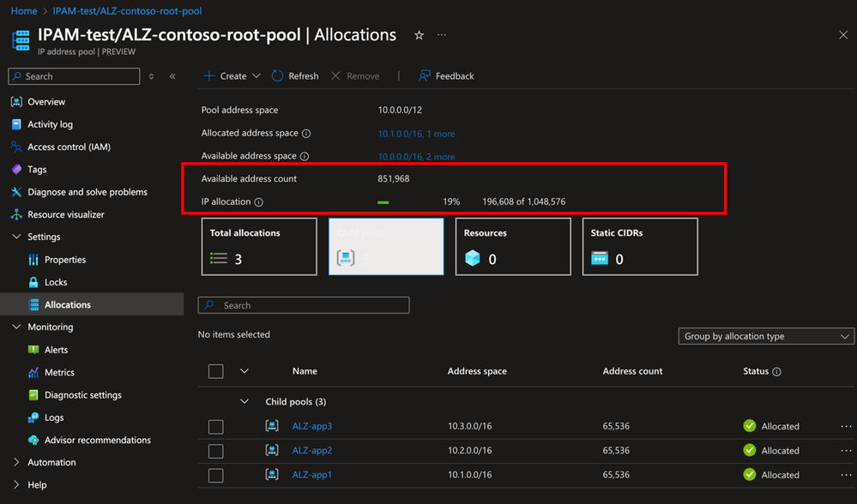Screen dimensions: 857x504
Task: Sort by the Address count column header
Action: (632, 371)
